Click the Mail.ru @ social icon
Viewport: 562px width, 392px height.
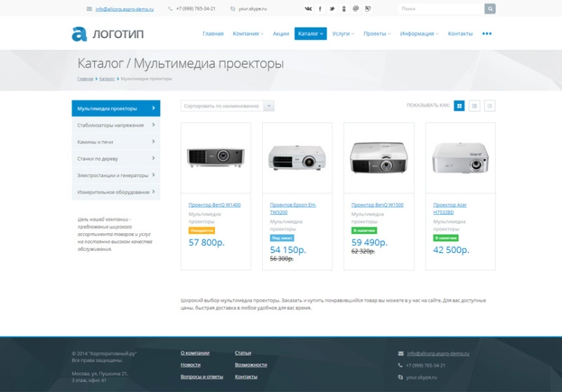point(355,9)
